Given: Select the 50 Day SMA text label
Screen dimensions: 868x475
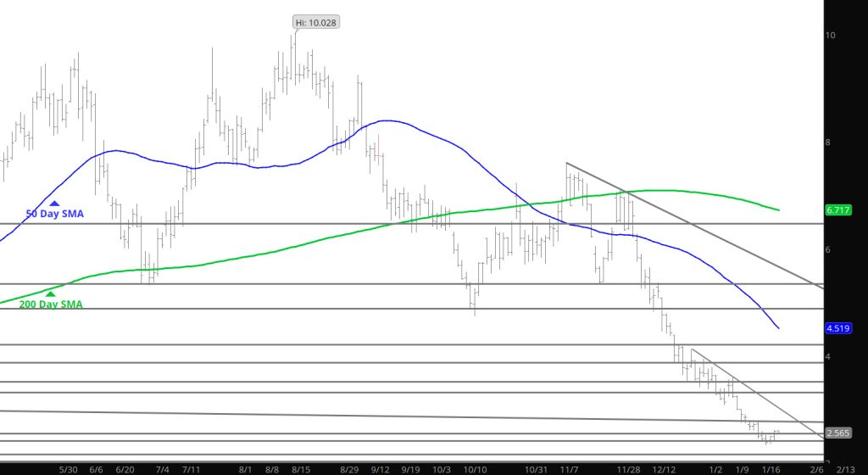Looking at the screenshot, I should tap(54, 215).
